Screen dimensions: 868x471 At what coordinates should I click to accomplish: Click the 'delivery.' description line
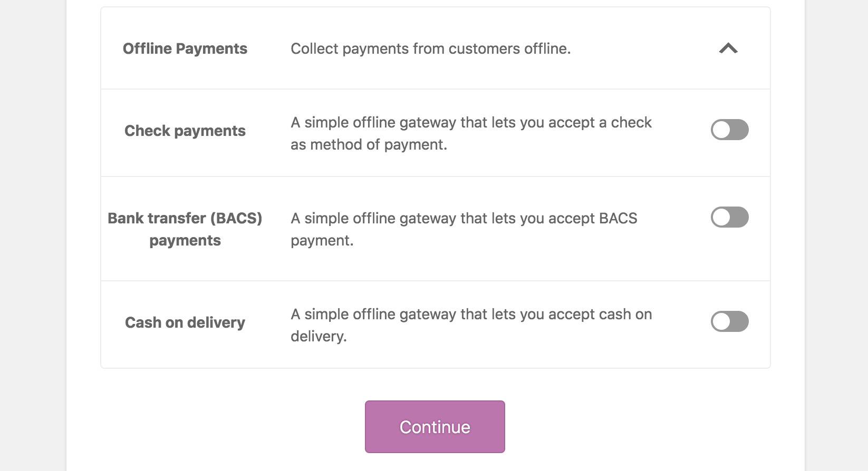tap(319, 336)
